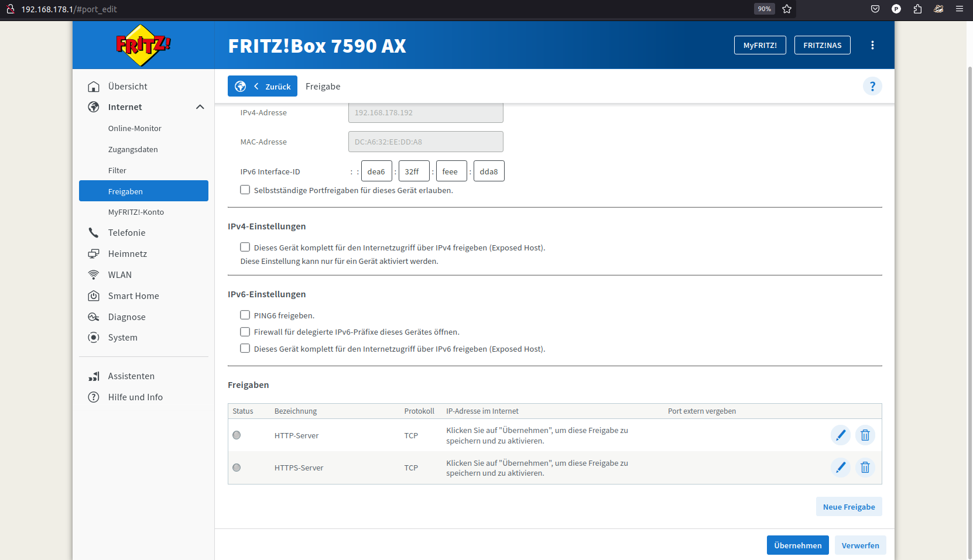This screenshot has height=560, width=973.
Task: Click the Übernehmen button
Action: click(797, 545)
